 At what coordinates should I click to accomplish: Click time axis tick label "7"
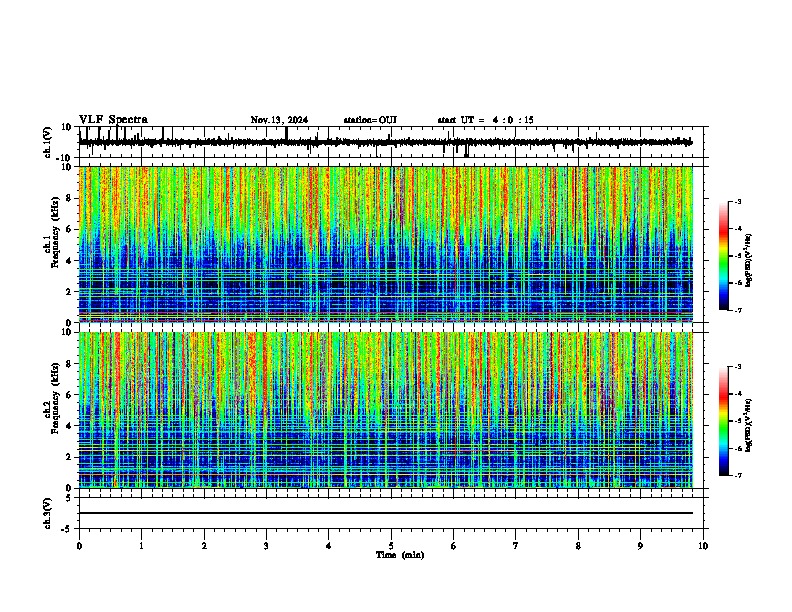(516, 546)
